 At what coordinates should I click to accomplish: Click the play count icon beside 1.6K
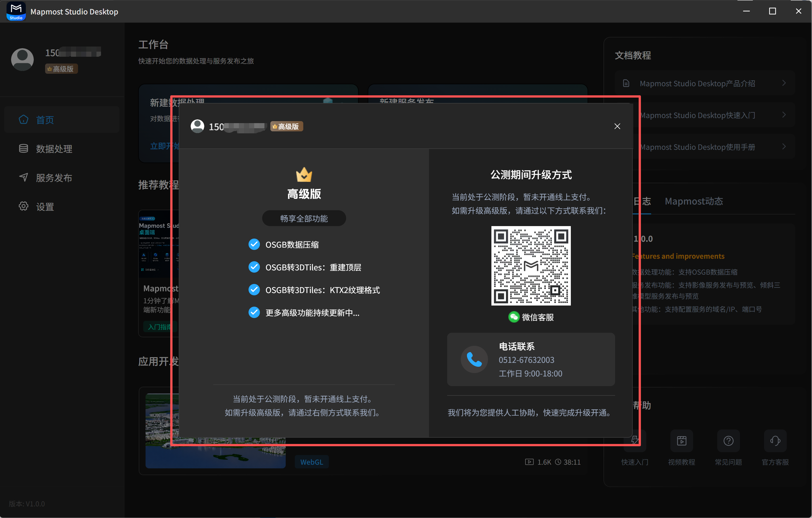tap(529, 462)
